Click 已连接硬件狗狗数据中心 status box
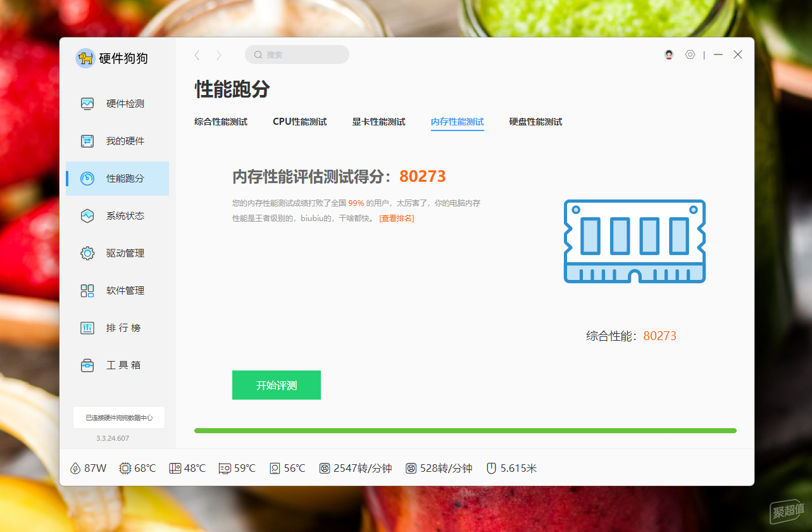 (x=119, y=417)
